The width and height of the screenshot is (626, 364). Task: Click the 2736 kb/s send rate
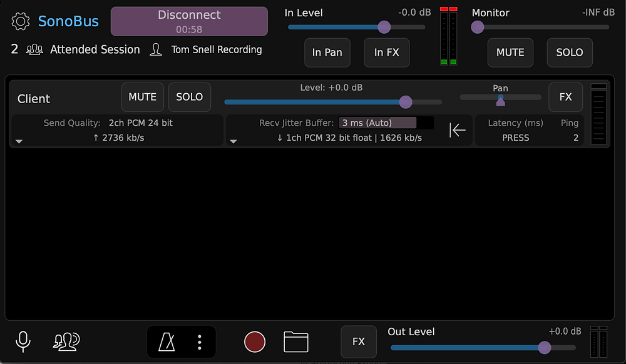click(118, 138)
